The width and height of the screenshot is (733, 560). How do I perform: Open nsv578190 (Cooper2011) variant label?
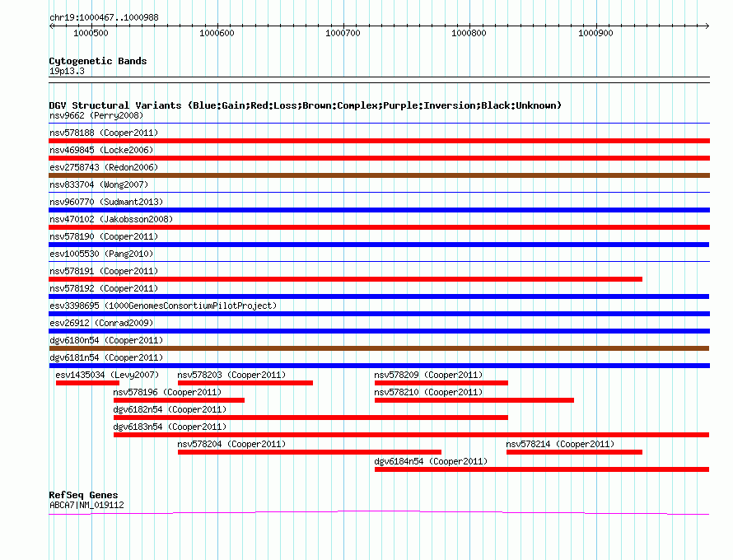coord(104,236)
